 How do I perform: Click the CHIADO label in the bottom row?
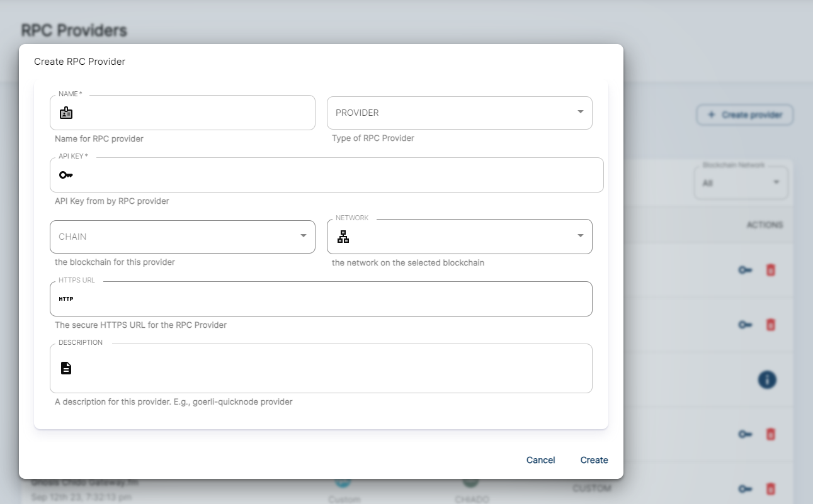pos(472,500)
